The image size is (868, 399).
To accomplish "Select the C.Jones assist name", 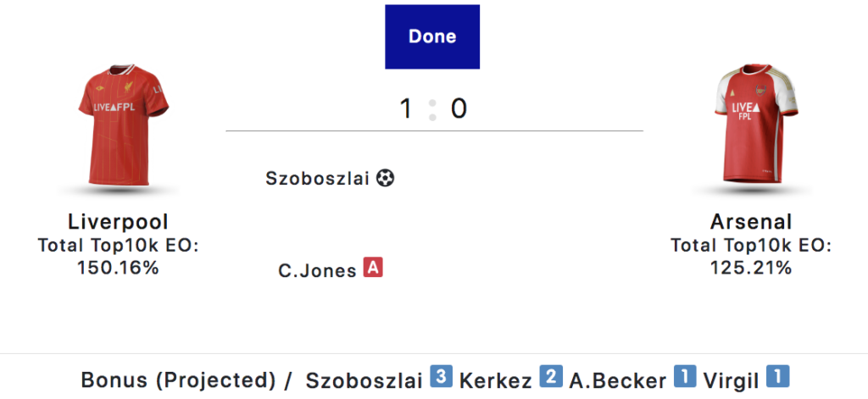I will [x=317, y=271].
